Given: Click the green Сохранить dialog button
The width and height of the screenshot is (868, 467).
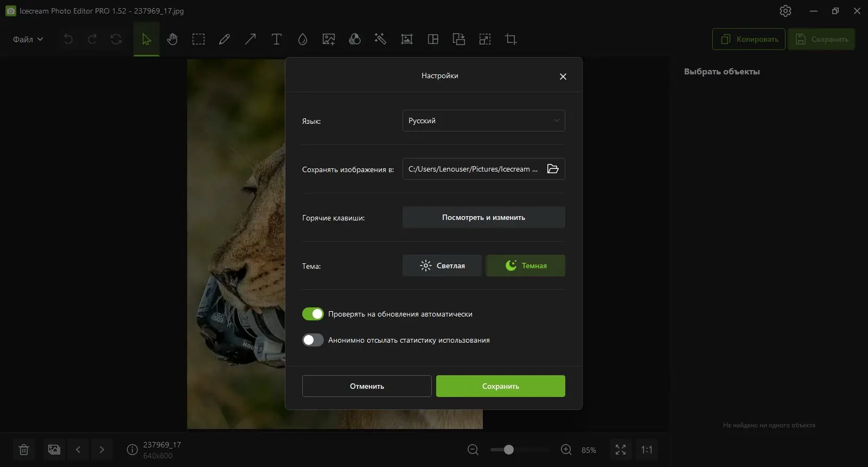Looking at the screenshot, I should (501, 386).
